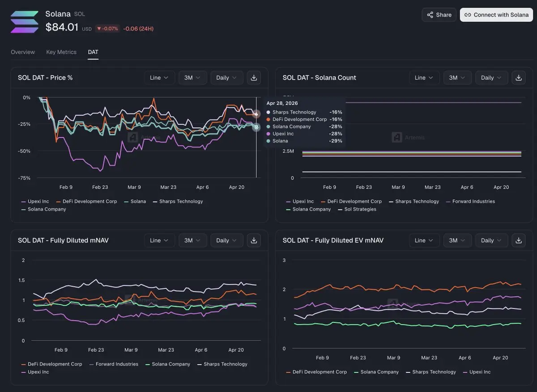Toggle Solana Company legend in mNAV chart

point(167,364)
